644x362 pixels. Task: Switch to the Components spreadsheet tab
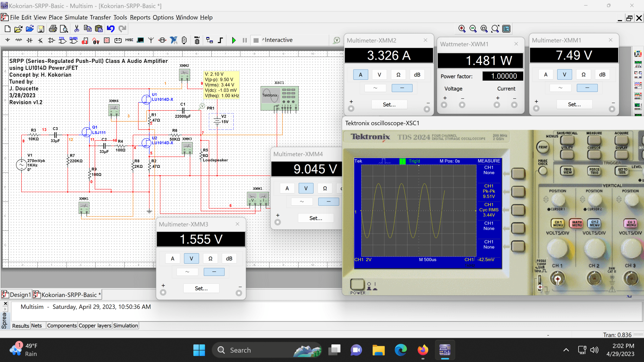tap(62, 326)
